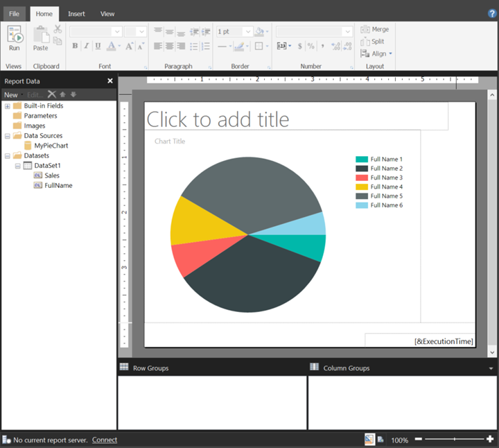Screen dimensions: 499x448
Task: Click the New button in Report Data
Action: tap(11, 95)
